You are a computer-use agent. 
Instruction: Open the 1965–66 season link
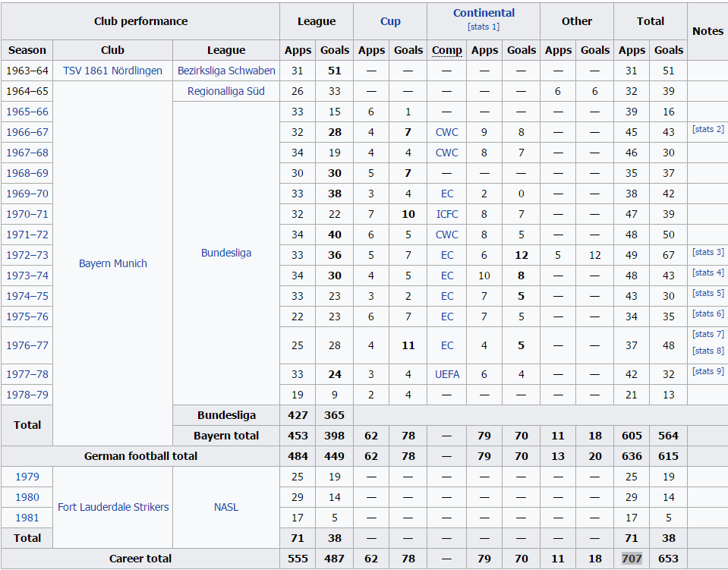27,112
